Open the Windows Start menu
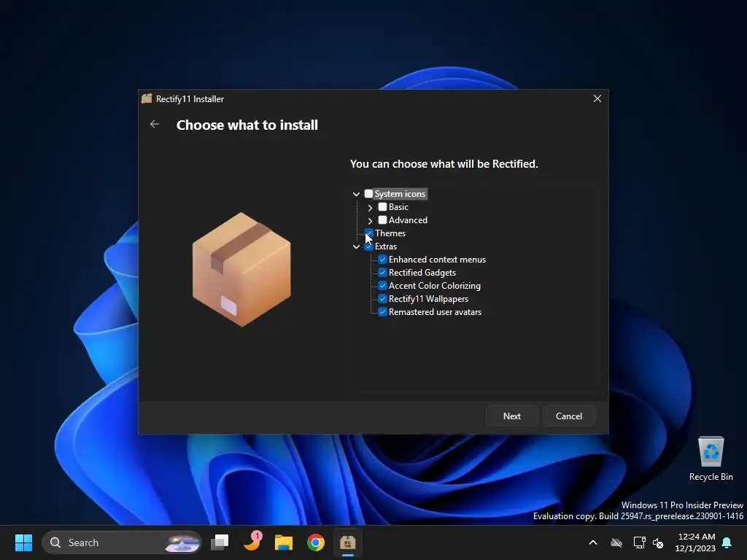 [23, 542]
